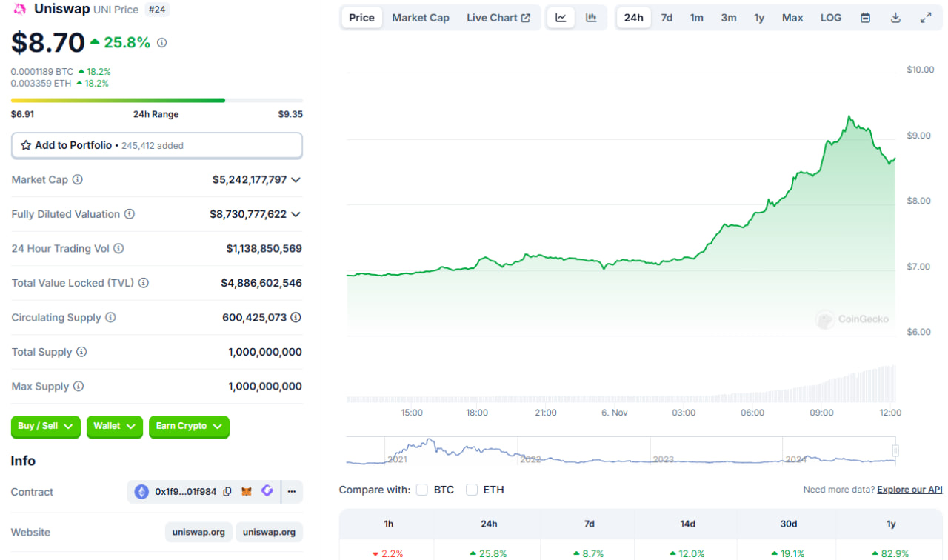Select the Price tab
The height and width of the screenshot is (560, 948).
tap(362, 18)
